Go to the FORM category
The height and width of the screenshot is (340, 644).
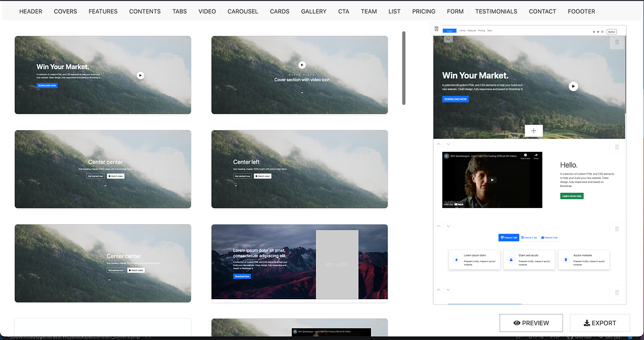click(455, 11)
